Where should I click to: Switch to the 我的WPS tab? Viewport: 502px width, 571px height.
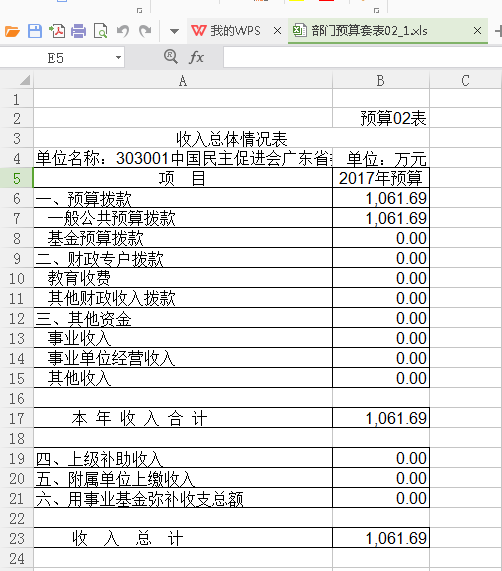226,31
